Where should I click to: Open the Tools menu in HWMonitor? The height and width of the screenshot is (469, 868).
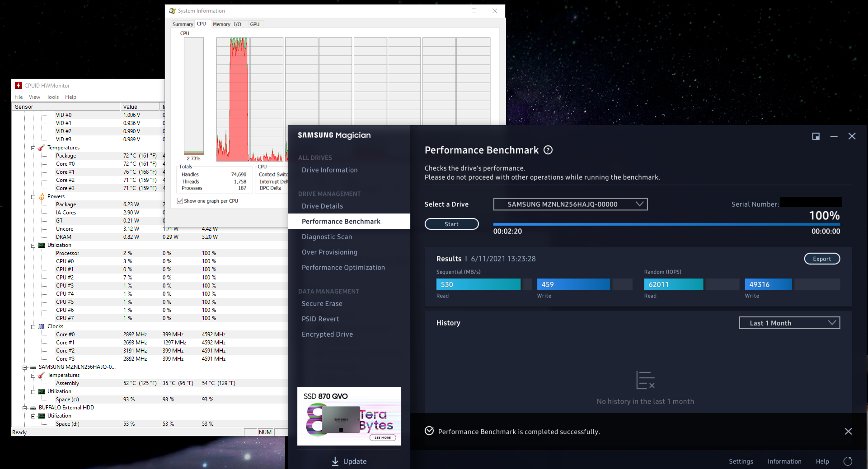pos(52,97)
